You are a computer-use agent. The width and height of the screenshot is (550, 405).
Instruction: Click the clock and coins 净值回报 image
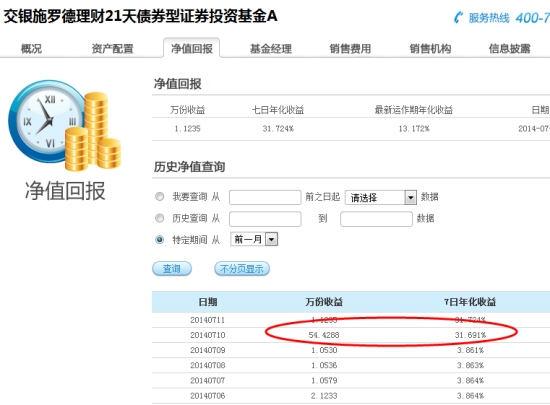click(x=65, y=126)
